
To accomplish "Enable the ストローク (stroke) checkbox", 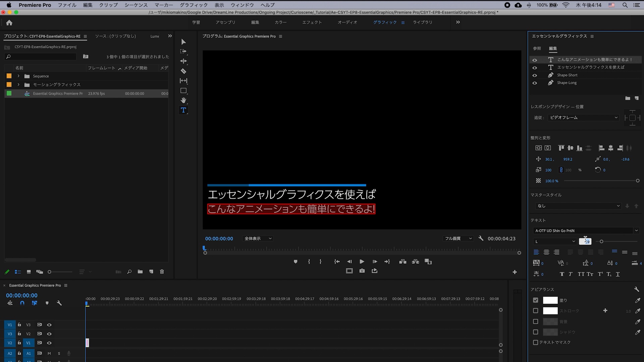I will click(536, 311).
